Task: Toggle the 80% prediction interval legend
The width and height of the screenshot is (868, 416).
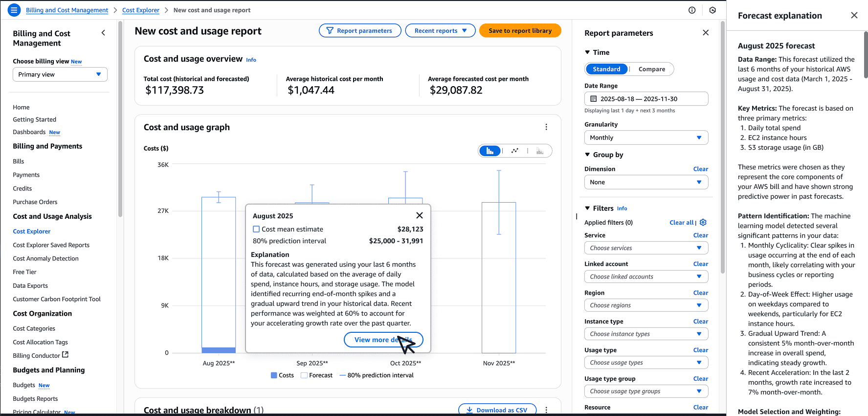Action: point(377,375)
